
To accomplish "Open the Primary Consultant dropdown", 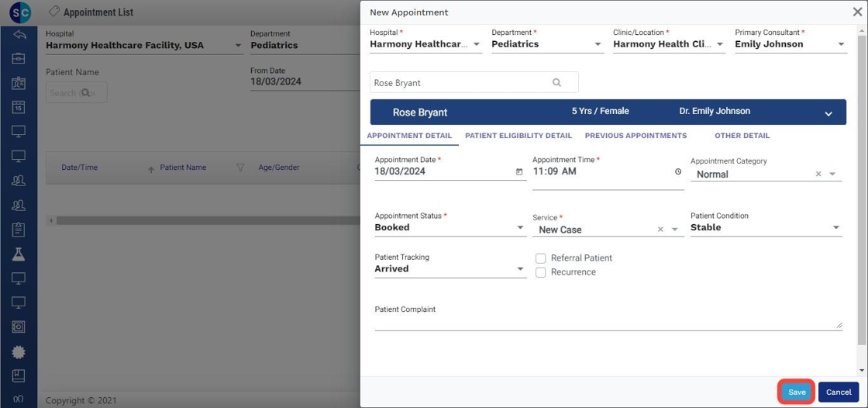I will tap(841, 45).
